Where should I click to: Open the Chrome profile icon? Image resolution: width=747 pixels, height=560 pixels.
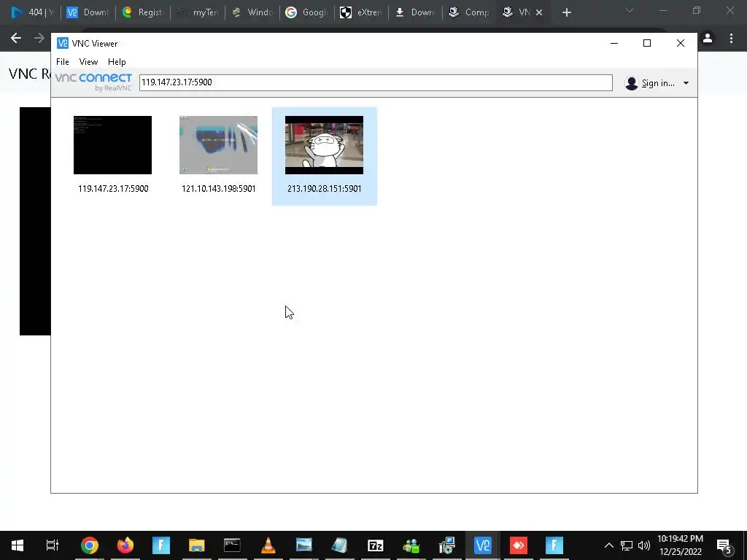708,38
